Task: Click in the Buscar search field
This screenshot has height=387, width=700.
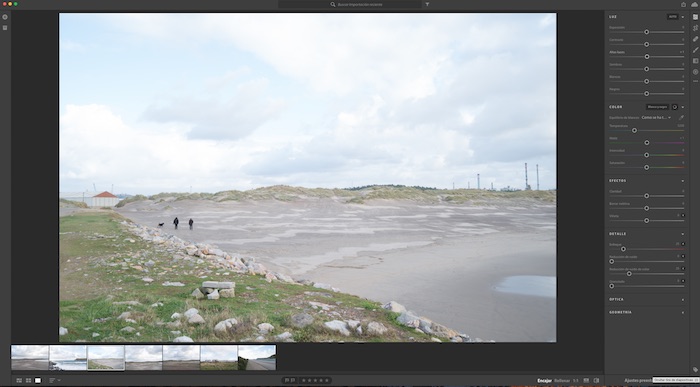Action: pyautogui.click(x=349, y=4)
